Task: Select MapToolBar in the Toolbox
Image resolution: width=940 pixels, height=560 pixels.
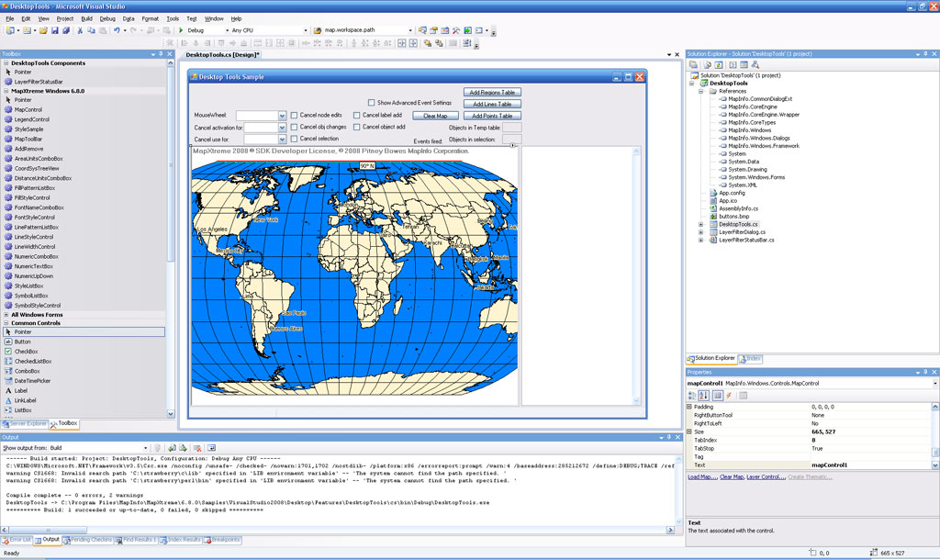Action: [x=28, y=140]
